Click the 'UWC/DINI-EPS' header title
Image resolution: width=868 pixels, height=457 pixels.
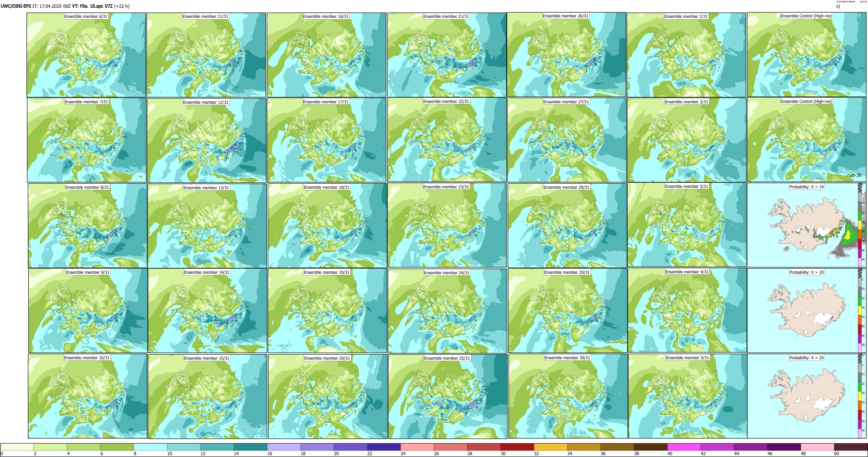[x=16, y=6]
